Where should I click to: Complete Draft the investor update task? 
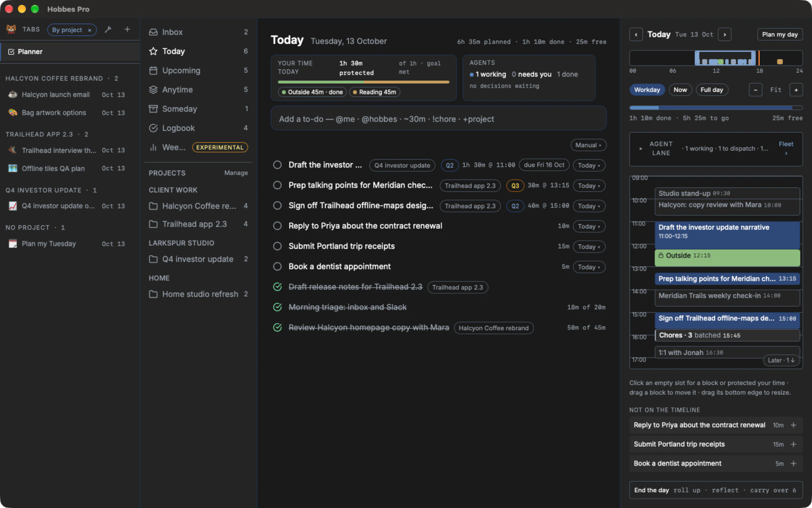(x=277, y=165)
